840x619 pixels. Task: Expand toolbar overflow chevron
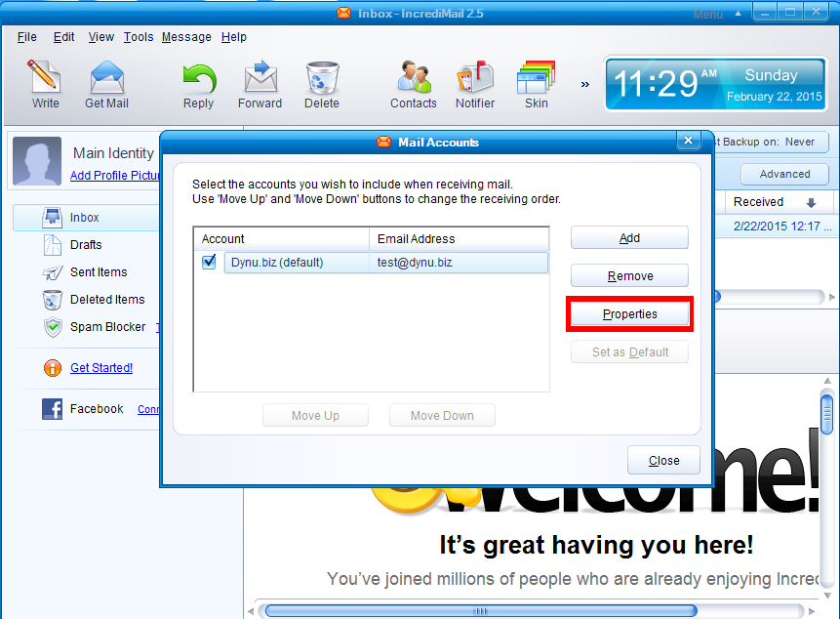585,84
